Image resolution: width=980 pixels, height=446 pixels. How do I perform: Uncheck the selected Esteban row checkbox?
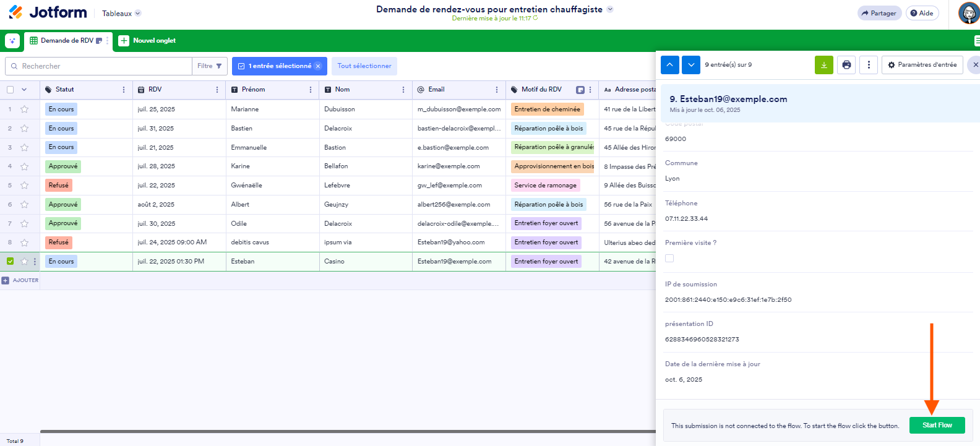(x=10, y=261)
